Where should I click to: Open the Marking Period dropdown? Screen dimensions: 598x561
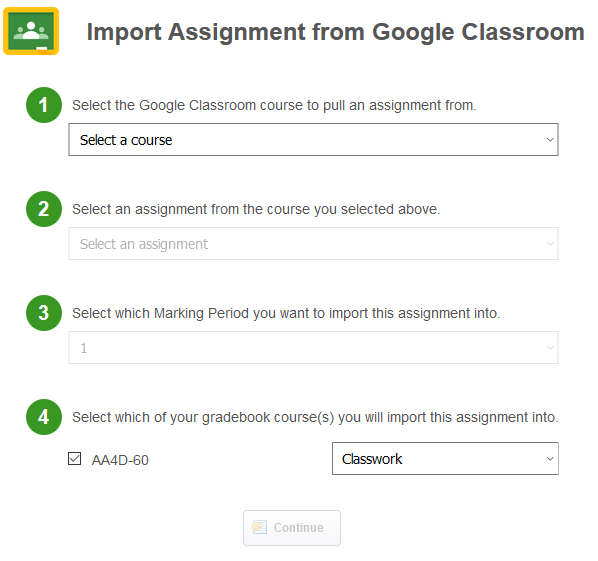click(x=313, y=348)
